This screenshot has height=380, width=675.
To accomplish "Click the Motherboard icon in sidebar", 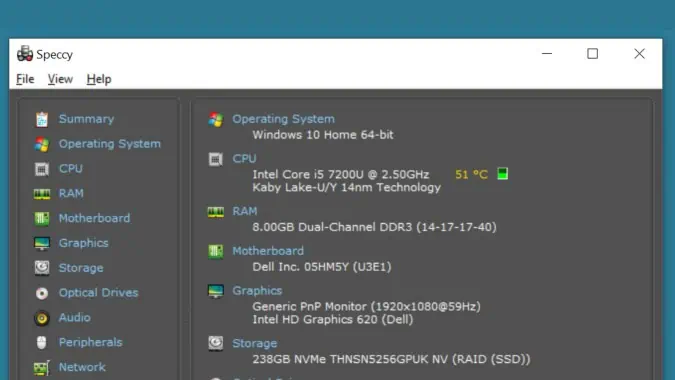I will (42, 219).
